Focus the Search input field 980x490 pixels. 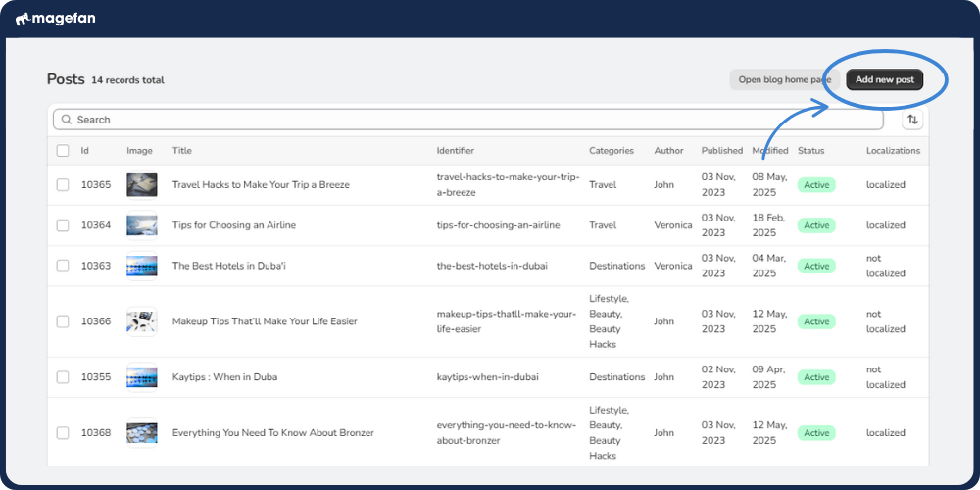click(480, 120)
